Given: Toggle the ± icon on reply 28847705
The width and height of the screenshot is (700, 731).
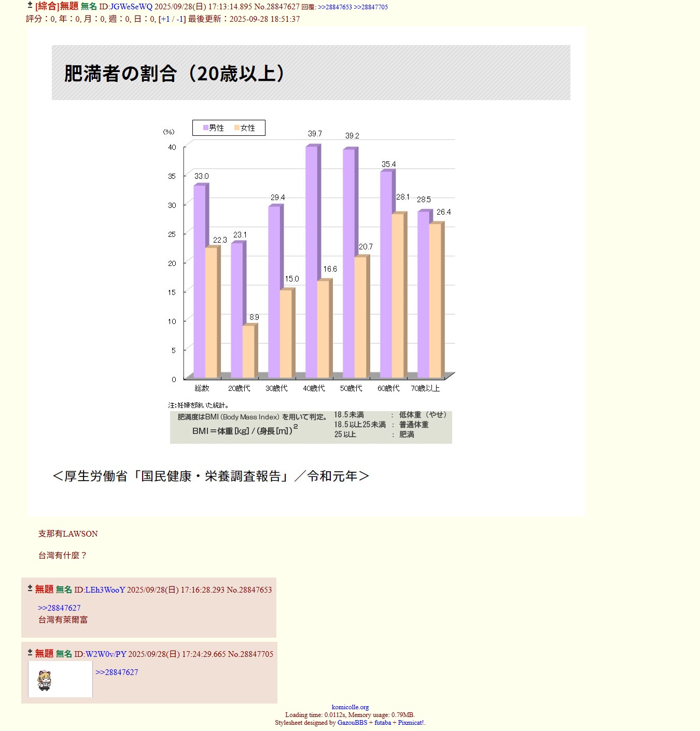Looking at the screenshot, I should tap(30, 653).
